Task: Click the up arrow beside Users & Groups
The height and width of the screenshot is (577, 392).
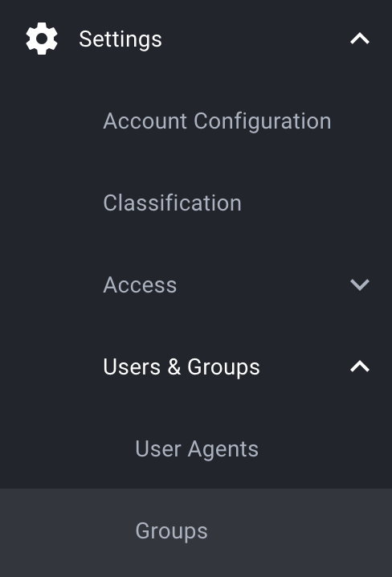Action: click(360, 366)
